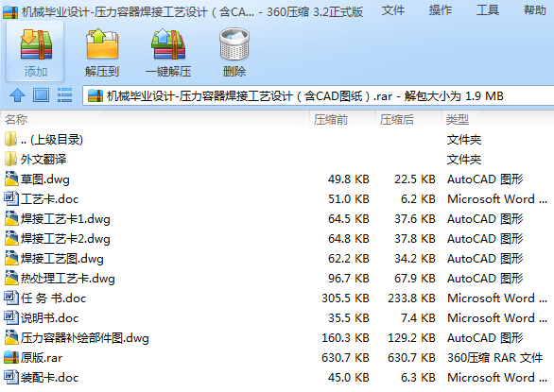Select the 外文翻译 folder name
This screenshot has height=392, width=554.
pyautogui.click(x=43, y=160)
